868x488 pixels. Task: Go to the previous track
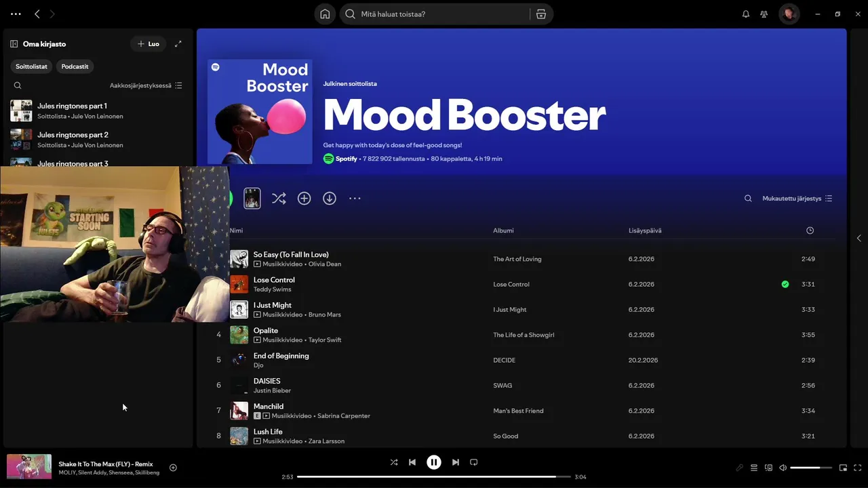point(412,462)
